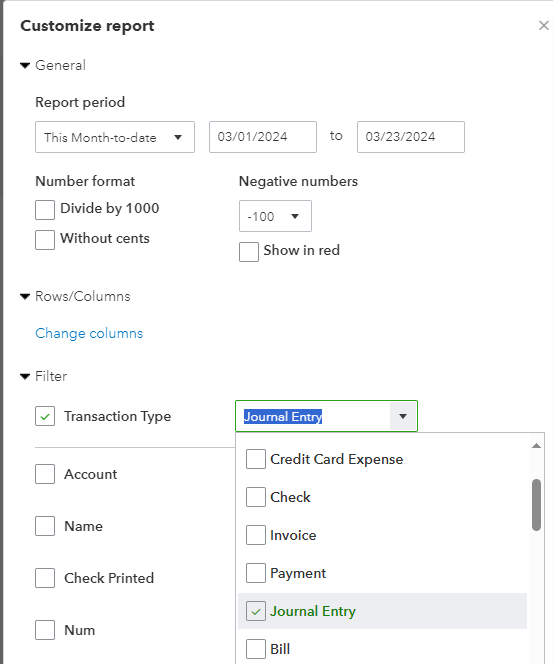Toggle the Transaction Type dropdown arrow
553x664 pixels.
click(x=403, y=416)
